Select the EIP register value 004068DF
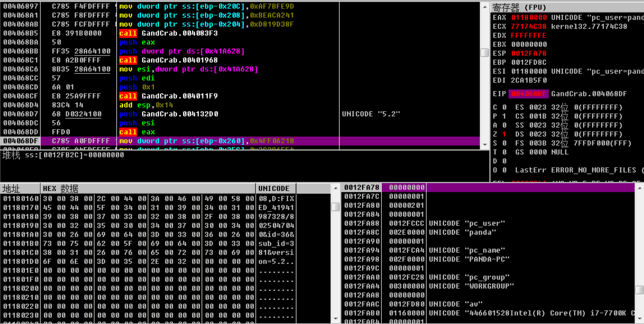This screenshot has width=644, height=324. (x=529, y=94)
